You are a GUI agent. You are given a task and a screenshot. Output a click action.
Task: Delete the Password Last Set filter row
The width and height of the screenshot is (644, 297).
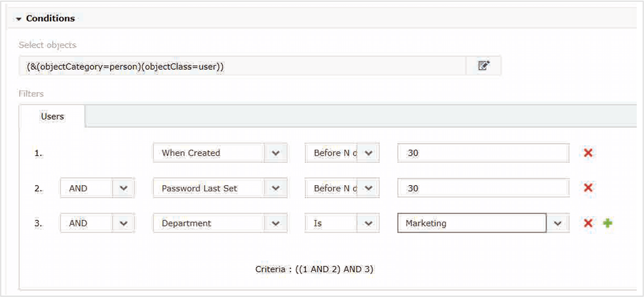588,188
